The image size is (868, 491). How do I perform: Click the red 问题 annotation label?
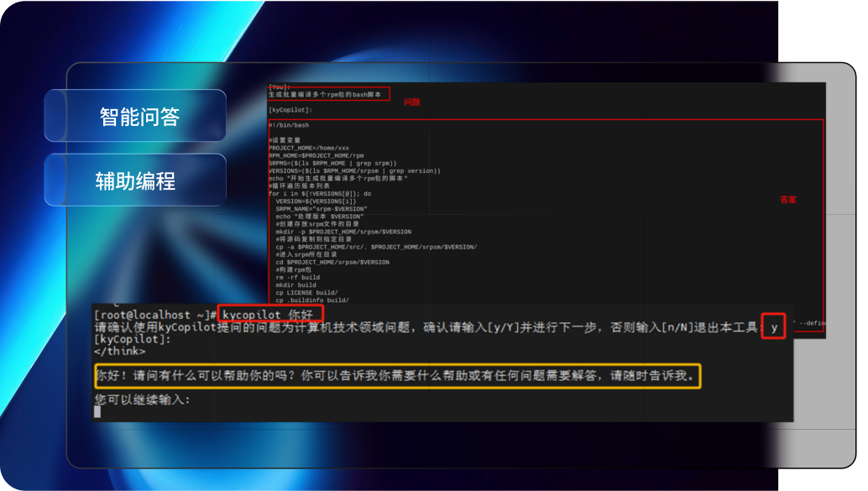click(411, 102)
